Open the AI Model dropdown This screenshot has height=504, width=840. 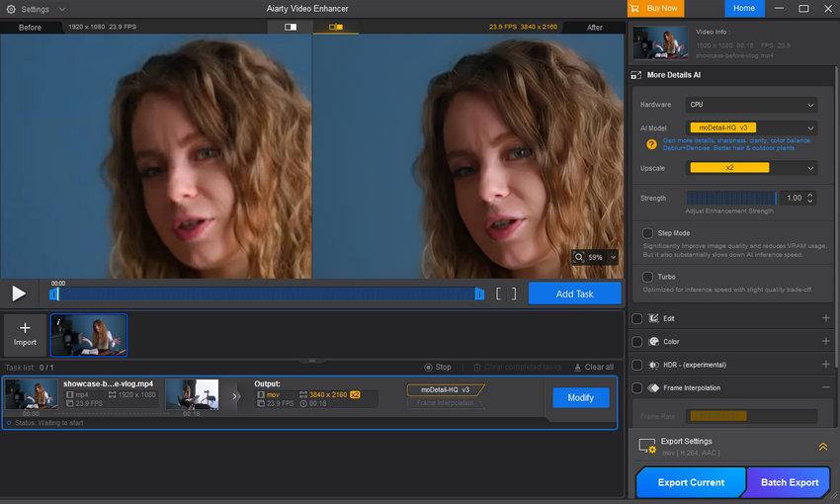click(751, 128)
